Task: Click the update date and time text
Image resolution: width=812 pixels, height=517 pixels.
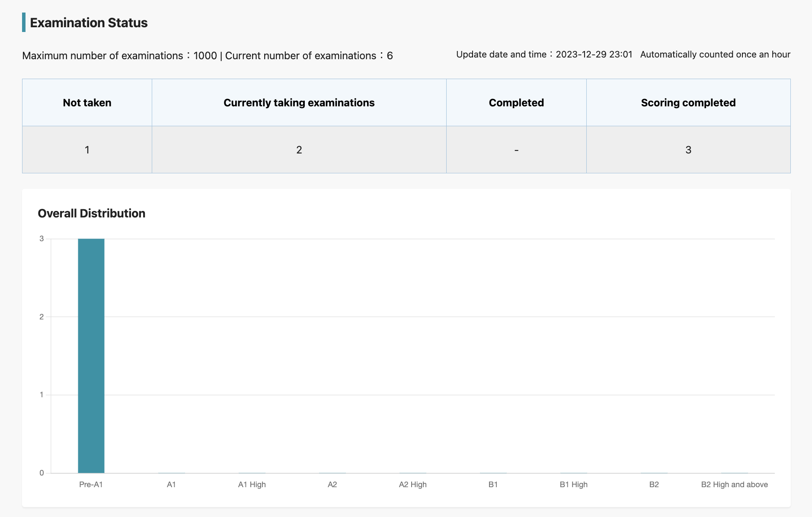Action: point(544,54)
